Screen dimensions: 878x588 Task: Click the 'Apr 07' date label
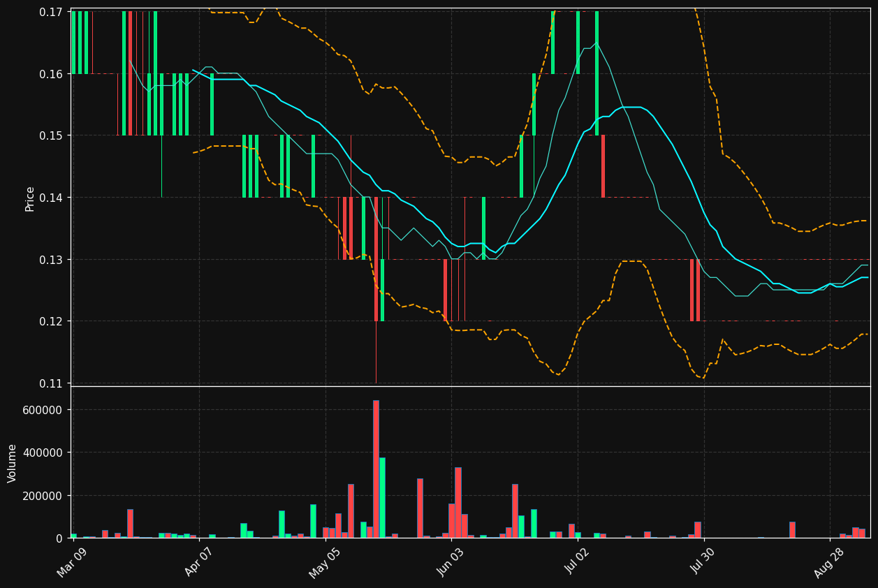[198, 563]
